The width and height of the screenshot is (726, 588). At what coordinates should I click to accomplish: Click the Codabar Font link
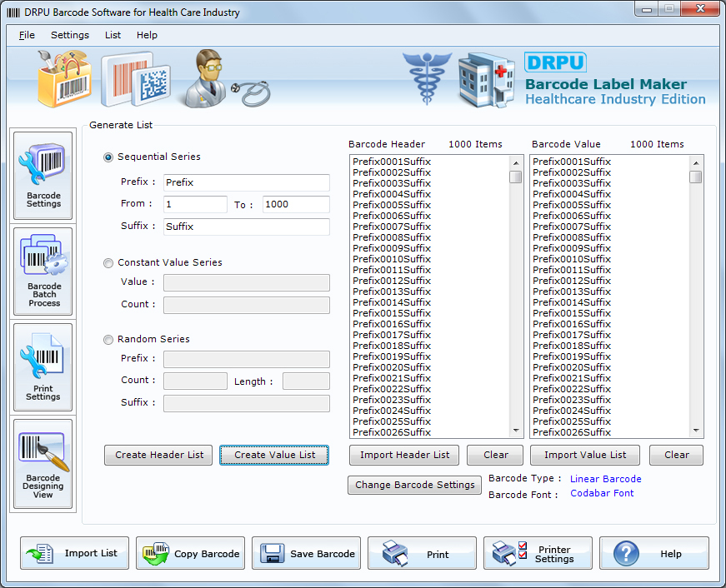[x=602, y=493]
